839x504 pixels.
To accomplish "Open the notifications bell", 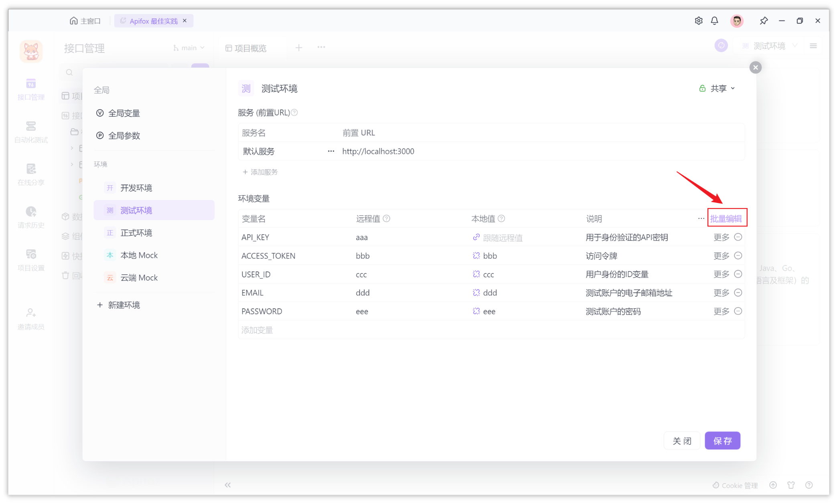I will tap(715, 21).
